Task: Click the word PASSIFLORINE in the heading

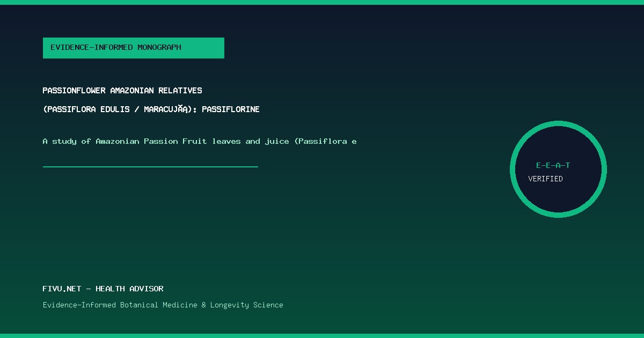Action: (231, 109)
